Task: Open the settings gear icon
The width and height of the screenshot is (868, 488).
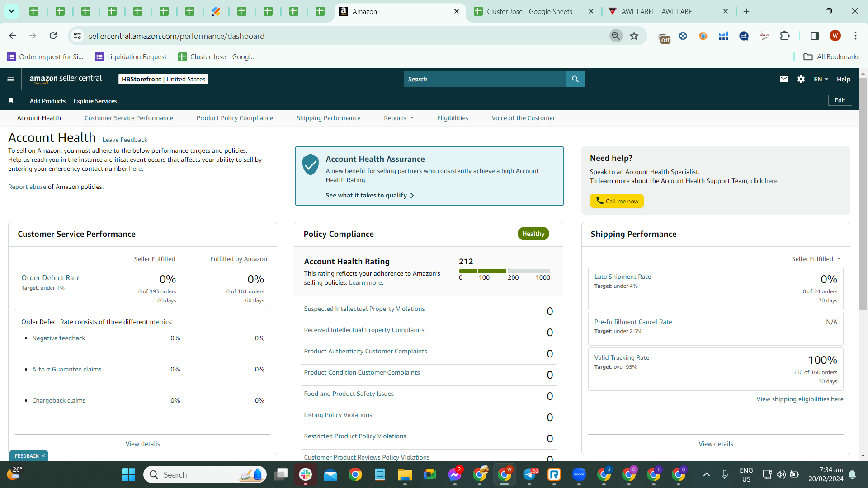Action: click(801, 79)
